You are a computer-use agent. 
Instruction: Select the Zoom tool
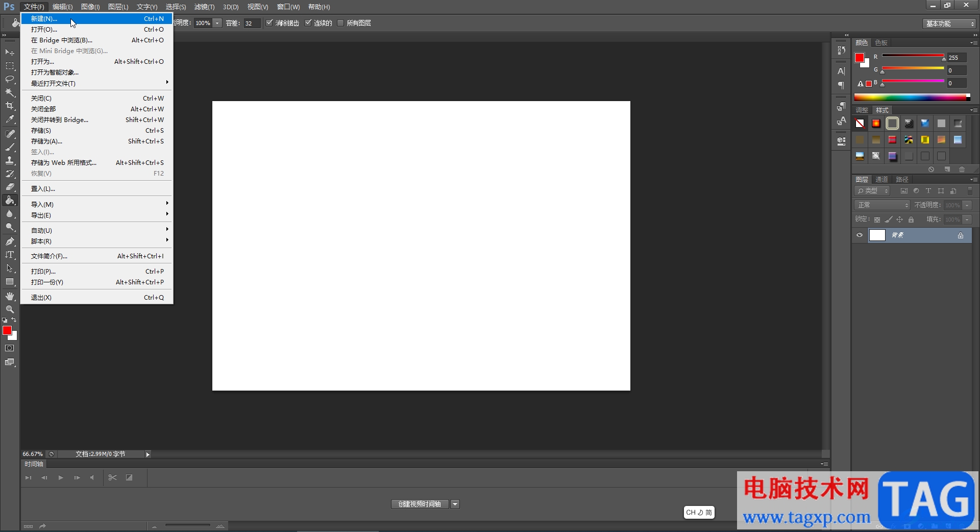click(10, 309)
